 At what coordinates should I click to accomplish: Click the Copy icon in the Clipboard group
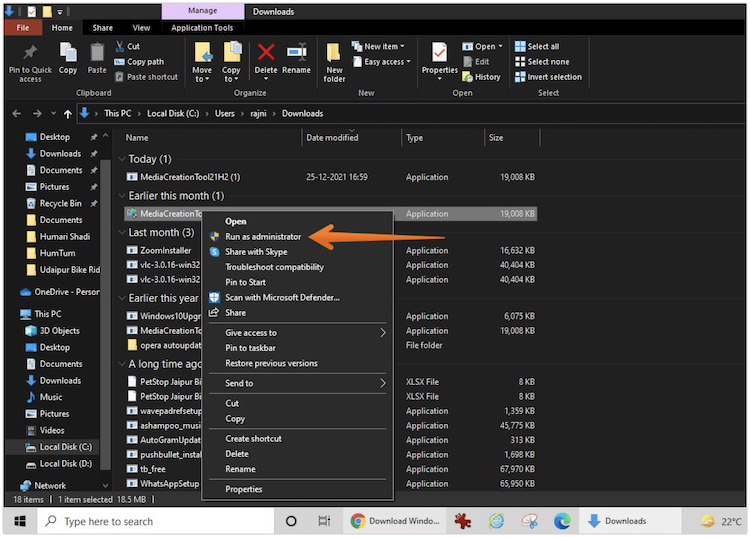point(68,58)
